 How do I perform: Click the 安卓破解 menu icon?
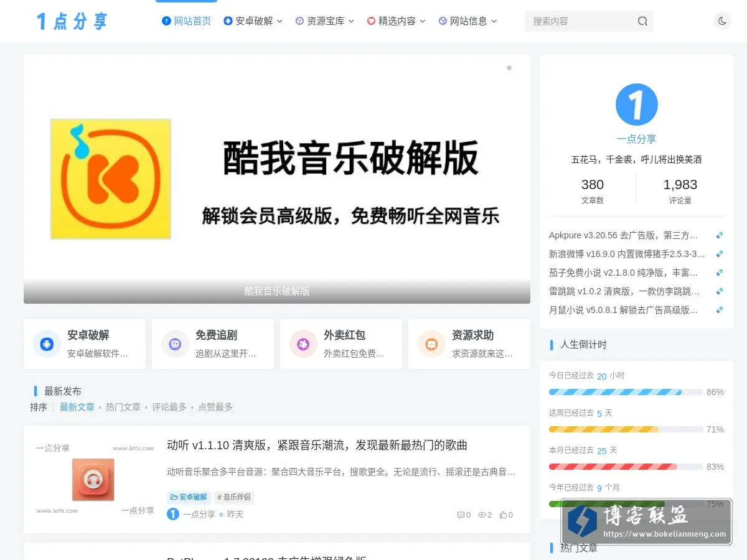[x=228, y=21]
